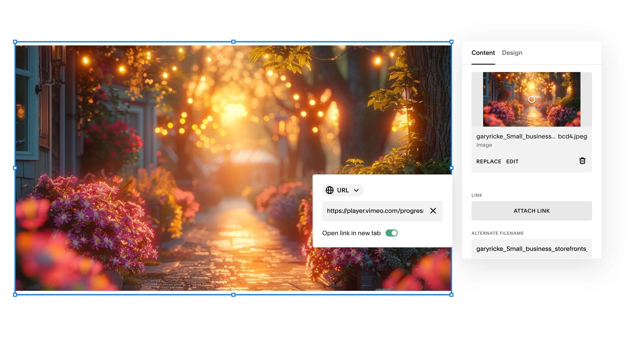This screenshot has height=338, width=644.
Task: Click the bottom-right corner resize handle
Action: pos(451,295)
